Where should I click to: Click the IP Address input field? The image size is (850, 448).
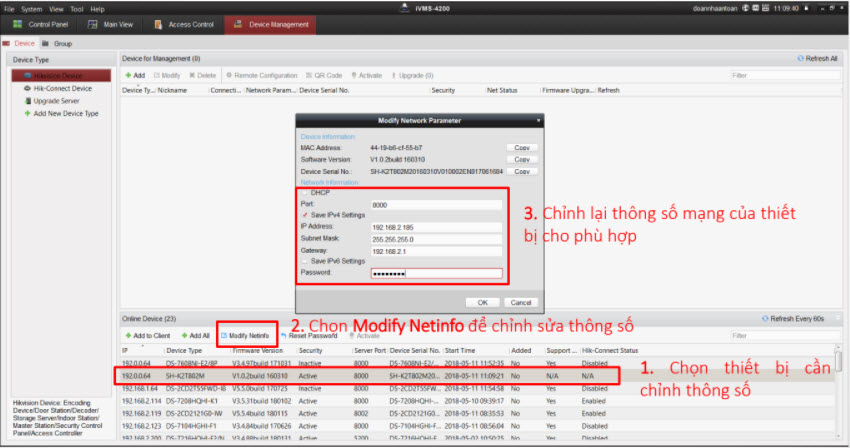click(435, 227)
